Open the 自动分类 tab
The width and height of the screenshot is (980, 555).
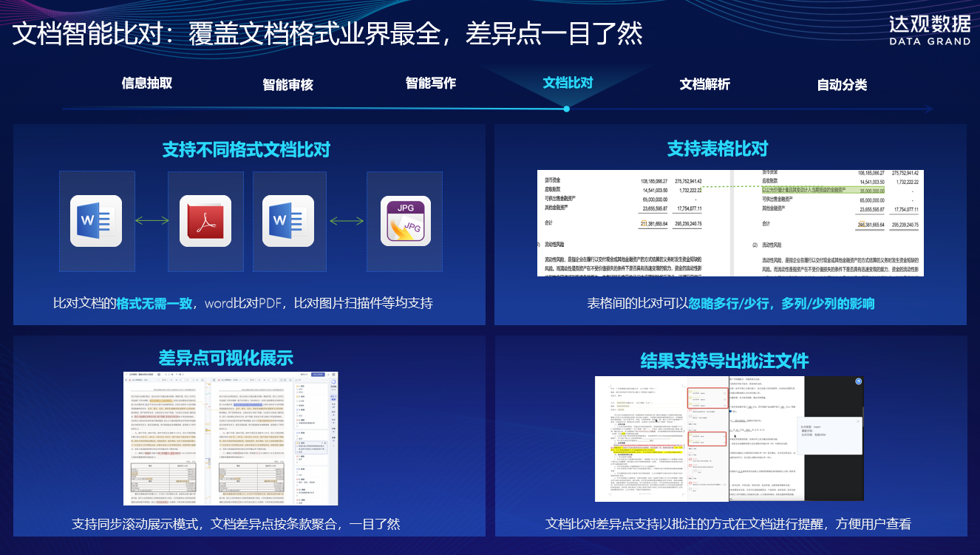pos(842,85)
